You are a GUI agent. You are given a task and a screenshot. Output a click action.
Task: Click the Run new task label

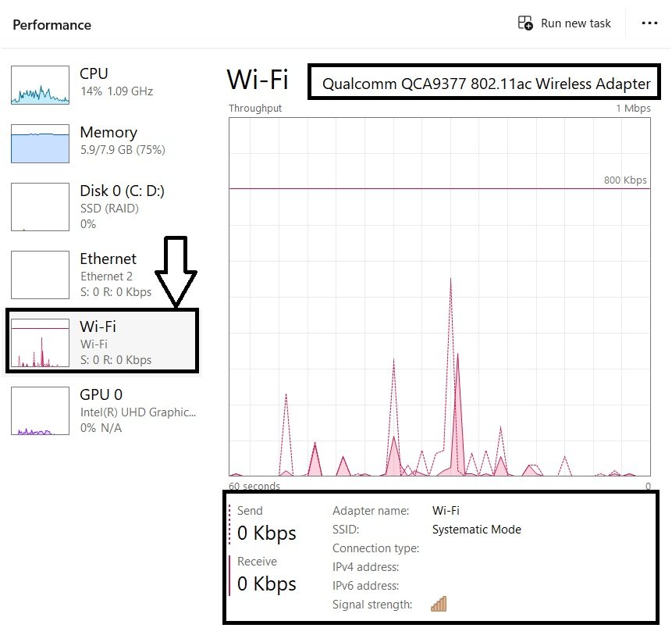point(575,23)
